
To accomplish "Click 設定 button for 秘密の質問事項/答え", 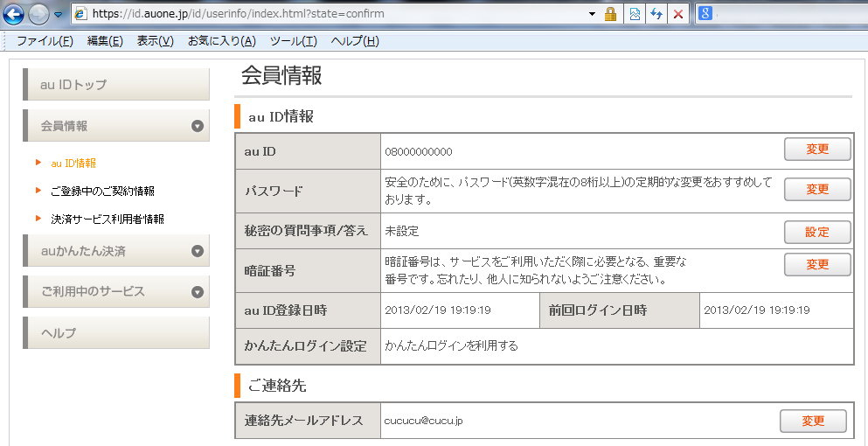I will (817, 232).
